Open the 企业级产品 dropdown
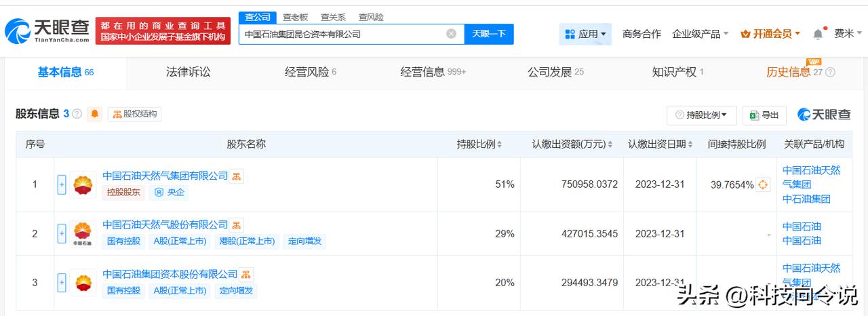 (x=701, y=34)
